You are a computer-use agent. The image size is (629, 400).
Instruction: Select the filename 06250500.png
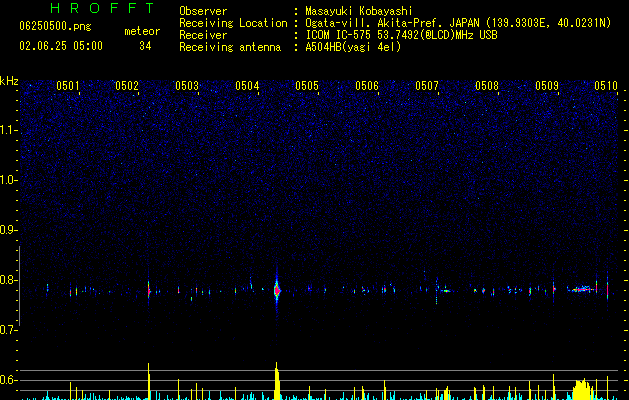tap(55, 26)
